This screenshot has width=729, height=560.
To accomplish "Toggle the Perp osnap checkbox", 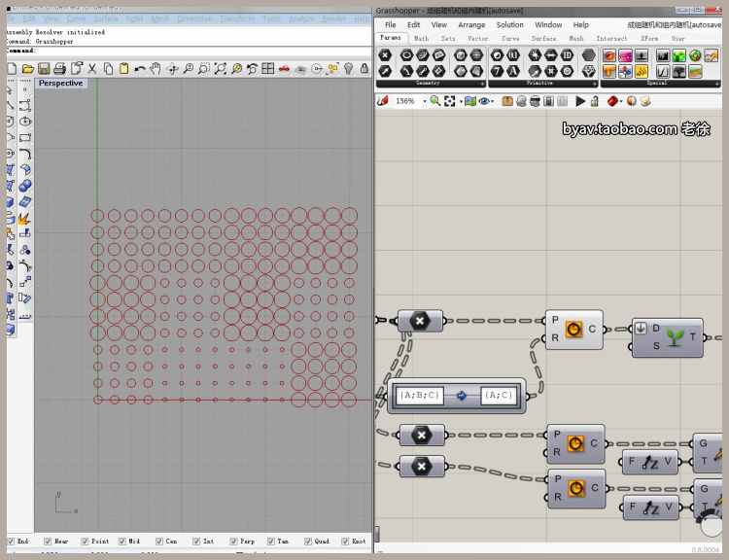I will click(235, 542).
